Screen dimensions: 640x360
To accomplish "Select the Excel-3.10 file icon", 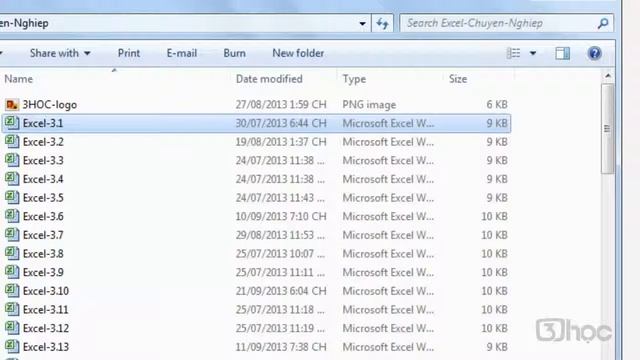I will [12, 291].
